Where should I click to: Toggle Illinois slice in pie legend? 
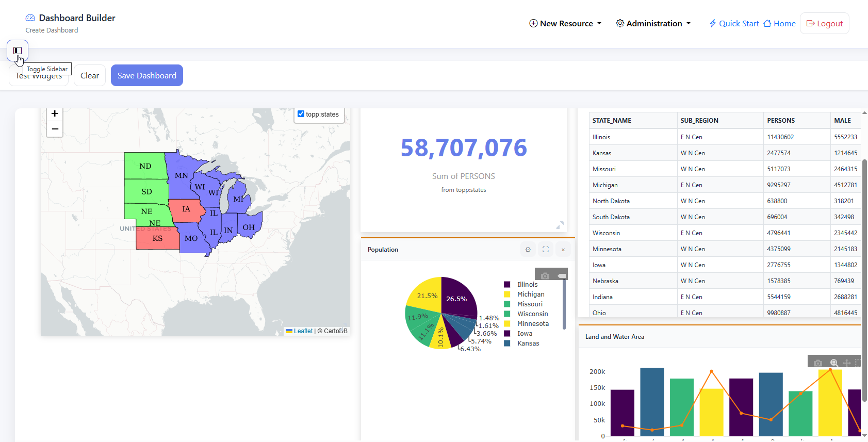pyautogui.click(x=527, y=285)
